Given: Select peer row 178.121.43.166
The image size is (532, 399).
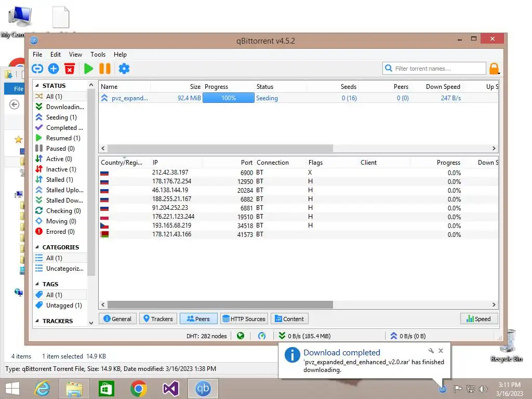Looking at the screenshot, I should pos(299,234).
